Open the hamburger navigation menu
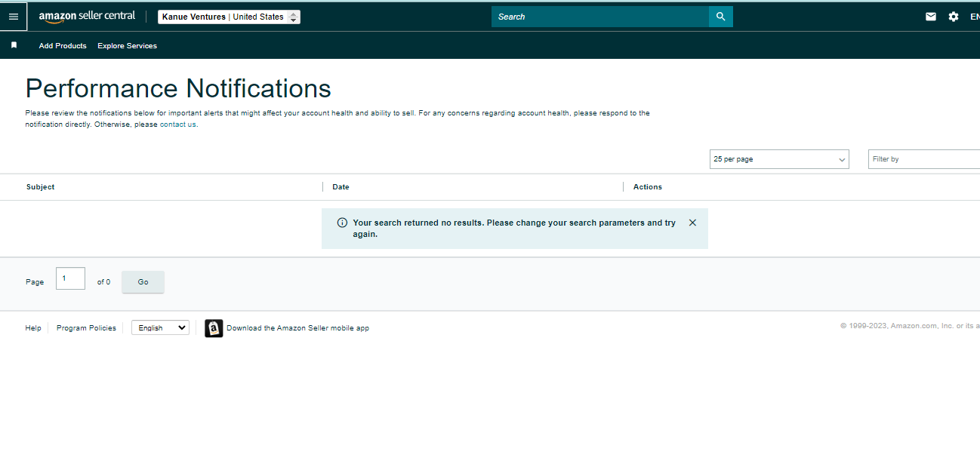980x461 pixels. coord(14,17)
